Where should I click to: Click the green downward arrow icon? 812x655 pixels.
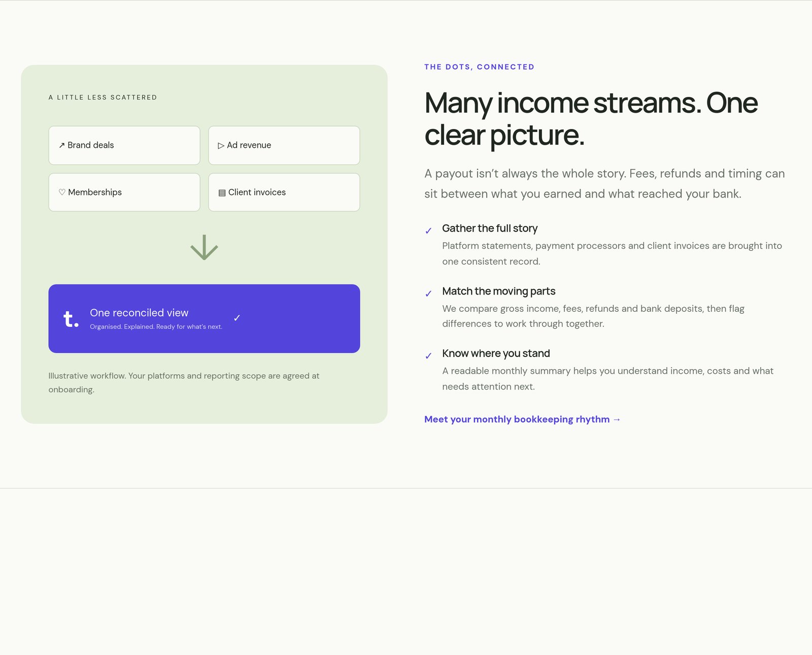coord(204,247)
